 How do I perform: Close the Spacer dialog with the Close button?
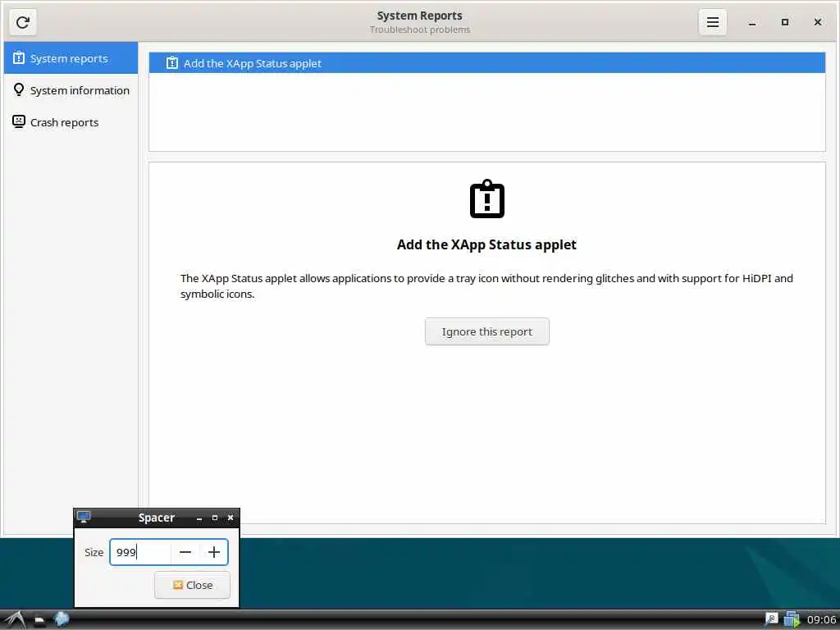pos(192,585)
